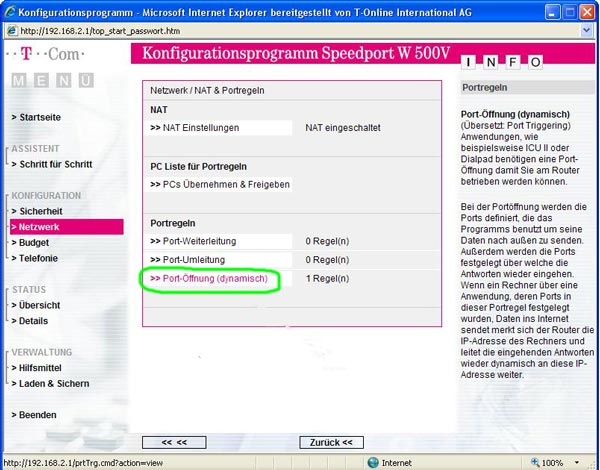600x470 pixels.
Task: Click the 'Portregeln' info panel heading
Action: pos(485,88)
